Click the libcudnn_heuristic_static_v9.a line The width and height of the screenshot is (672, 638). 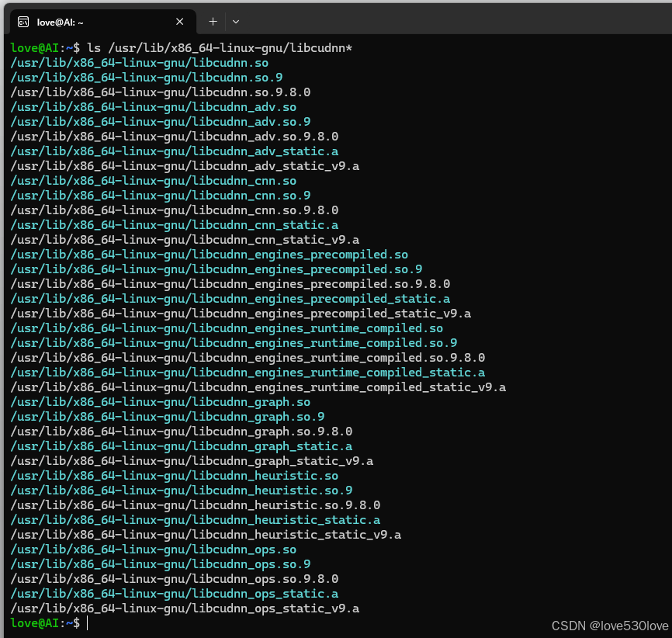click(206, 535)
